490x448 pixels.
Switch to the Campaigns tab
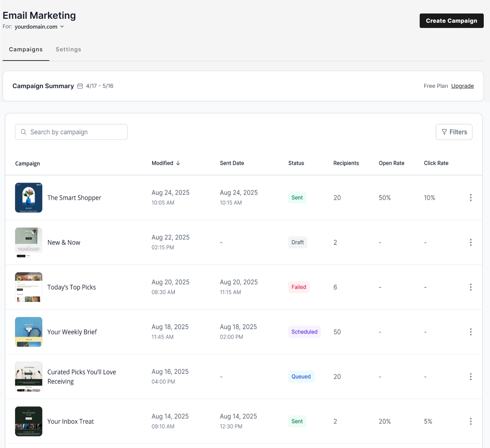pos(26,49)
